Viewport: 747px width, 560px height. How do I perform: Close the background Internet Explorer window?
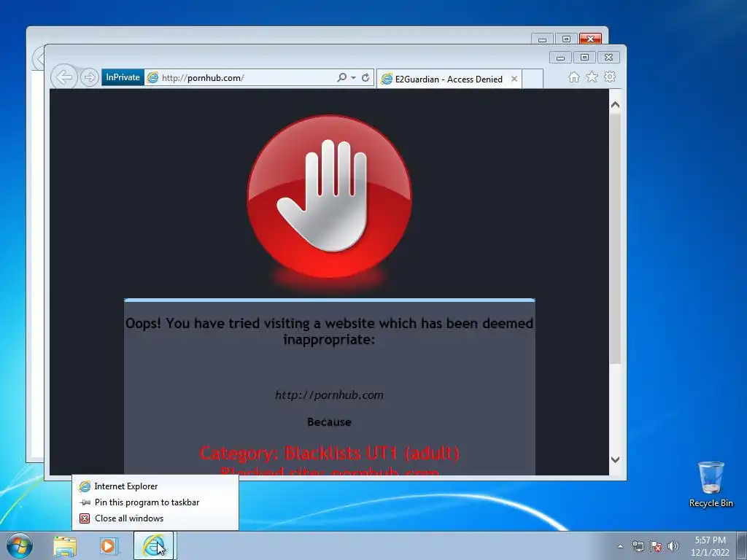tap(590, 39)
